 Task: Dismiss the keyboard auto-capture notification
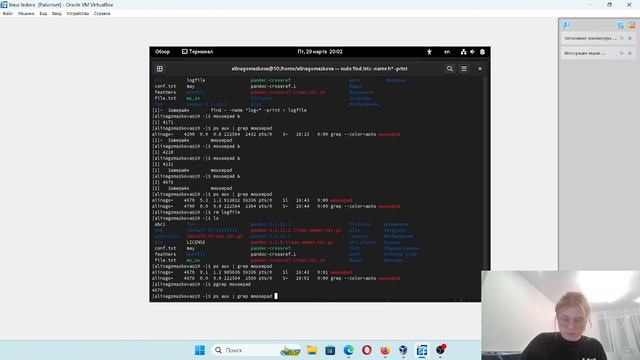coord(630,38)
